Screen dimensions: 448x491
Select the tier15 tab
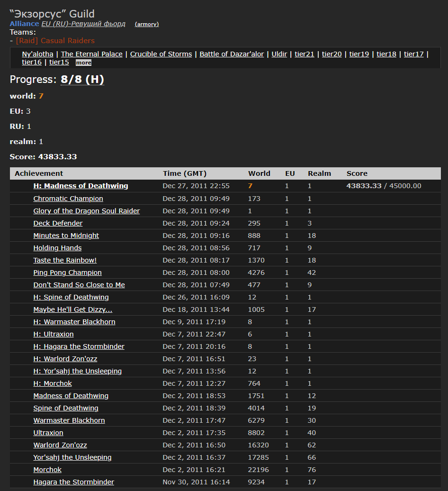pos(59,62)
